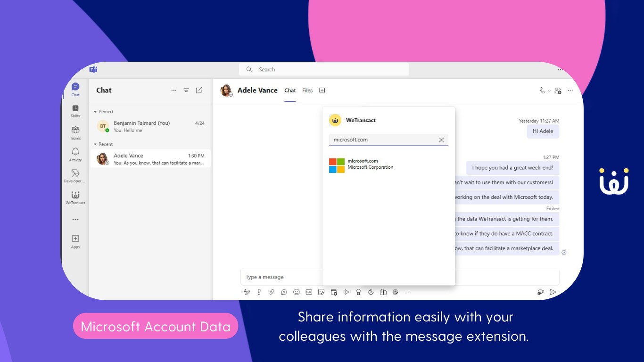Show more messaging extensions ellipsis
Viewport: 644px width, 362px height.
(408, 292)
